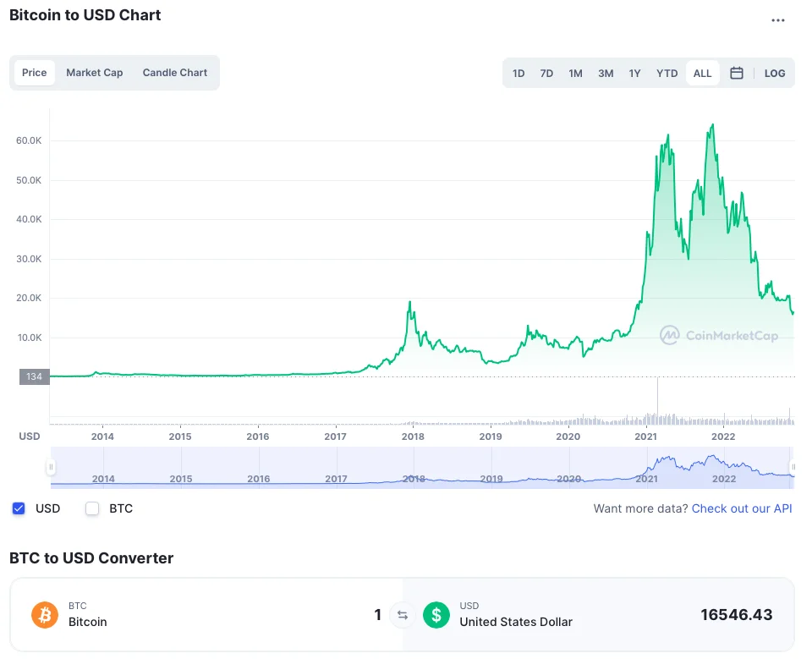This screenshot has height=659, width=812.
Task: Select the YTD time range
Action: (667, 73)
